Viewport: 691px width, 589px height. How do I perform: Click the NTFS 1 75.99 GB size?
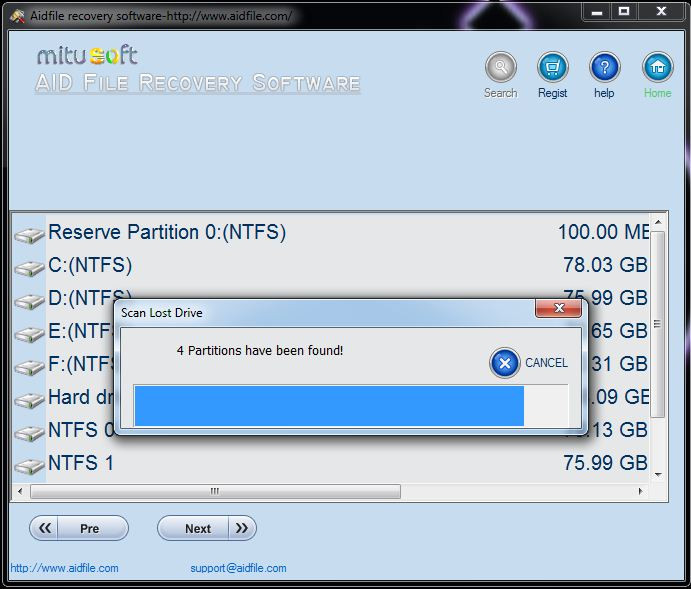pos(605,463)
